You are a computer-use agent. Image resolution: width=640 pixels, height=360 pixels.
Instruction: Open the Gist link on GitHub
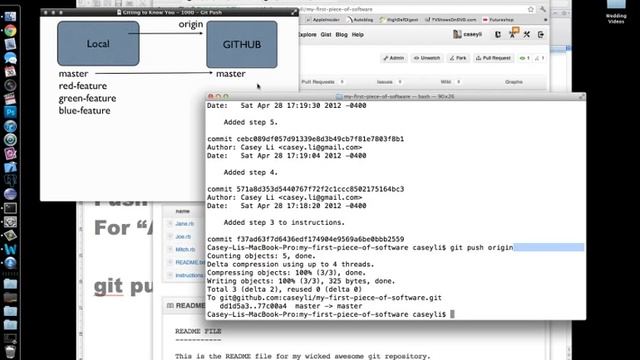326,35
